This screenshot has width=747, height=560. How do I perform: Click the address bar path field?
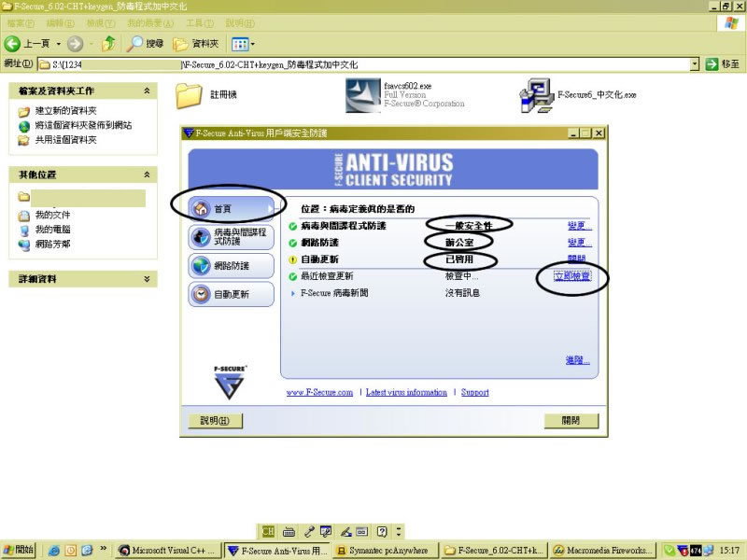363,64
